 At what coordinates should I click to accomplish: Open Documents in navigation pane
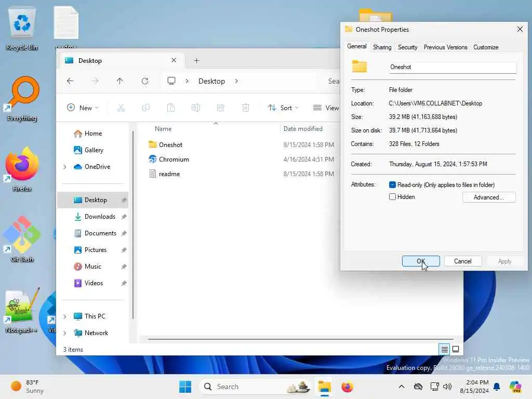(x=100, y=233)
